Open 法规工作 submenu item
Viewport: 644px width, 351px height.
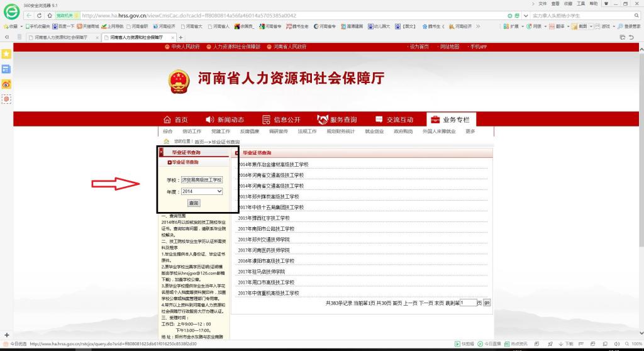[x=307, y=131]
